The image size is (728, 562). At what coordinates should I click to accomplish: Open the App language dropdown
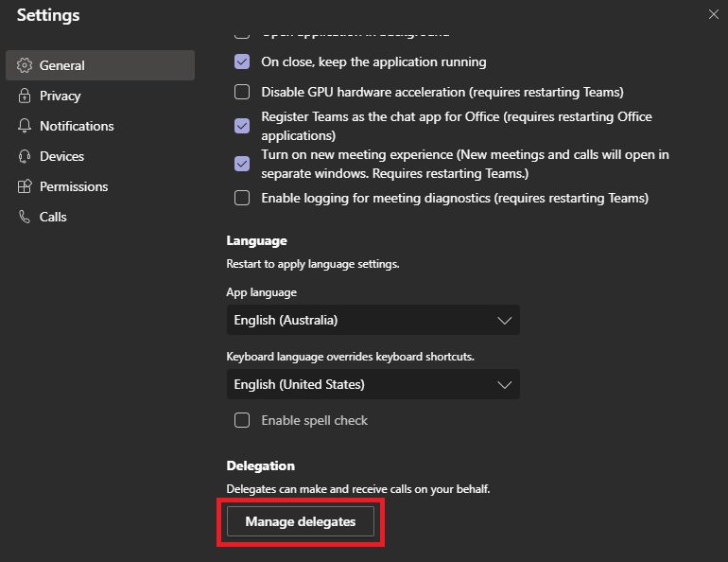tap(373, 320)
